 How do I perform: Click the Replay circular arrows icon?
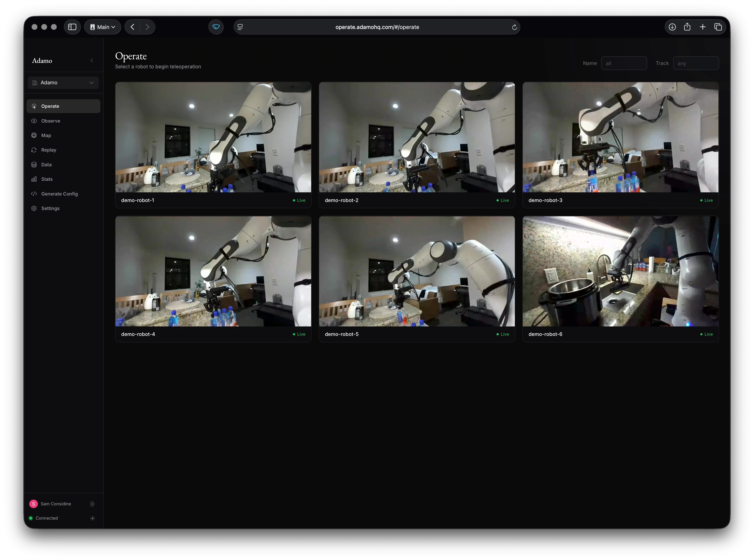[x=34, y=150]
